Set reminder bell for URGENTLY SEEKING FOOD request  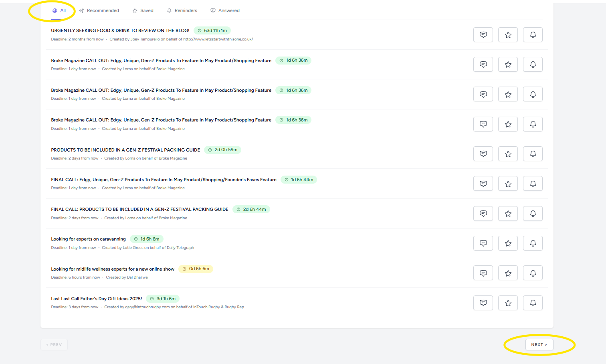click(533, 35)
